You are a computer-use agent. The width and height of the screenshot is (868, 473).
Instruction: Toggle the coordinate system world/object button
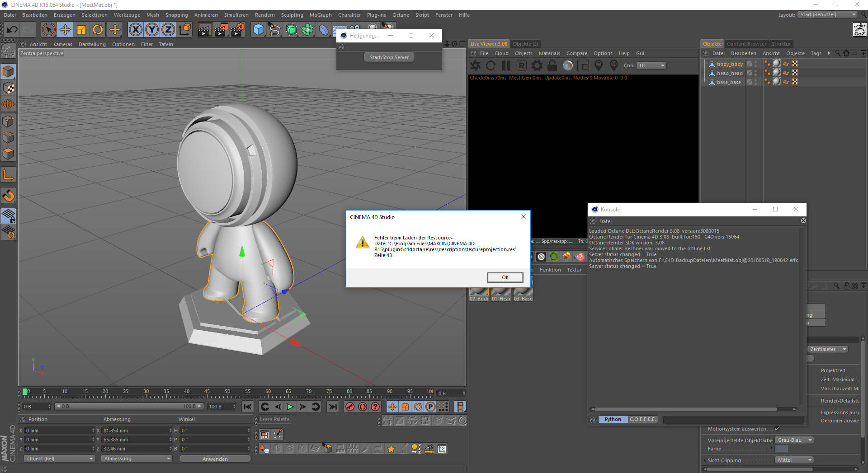[185, 30]
